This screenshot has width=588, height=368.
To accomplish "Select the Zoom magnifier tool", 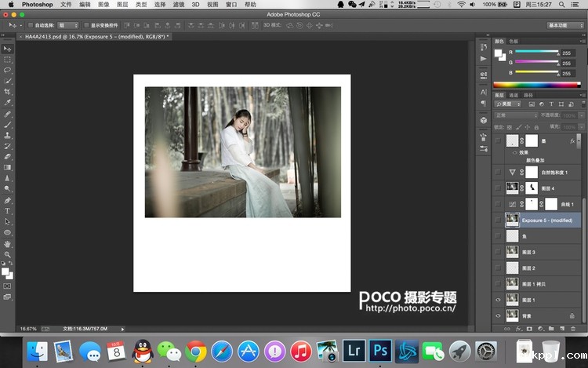I will pyautogui.click(x=8, y=254).
